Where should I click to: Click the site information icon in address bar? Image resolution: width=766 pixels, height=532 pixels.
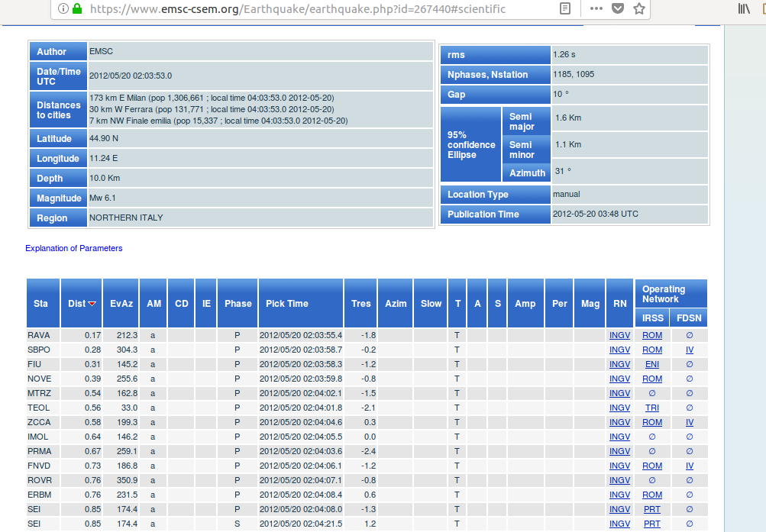63,9
